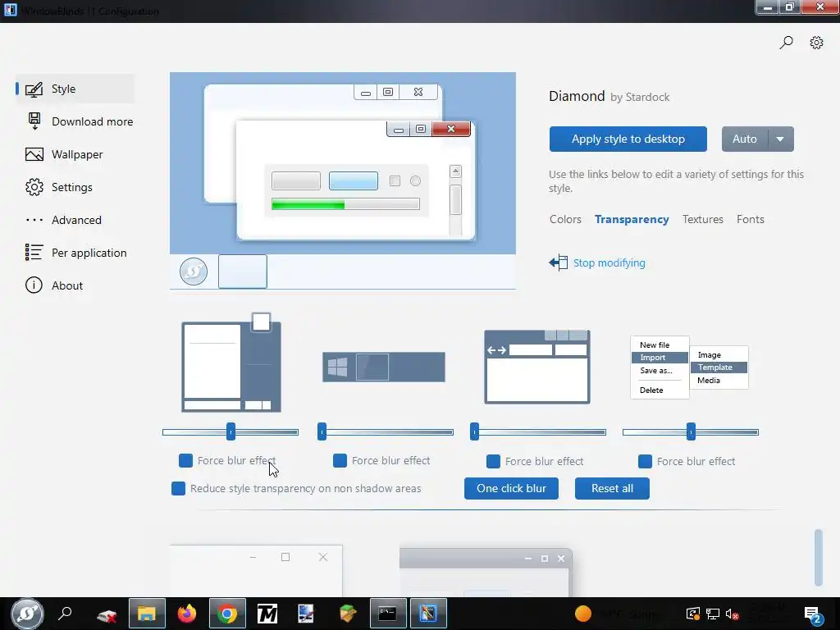Click the Stop modifying link
This screenshot has width=840, height=630.
pos(609,263)
